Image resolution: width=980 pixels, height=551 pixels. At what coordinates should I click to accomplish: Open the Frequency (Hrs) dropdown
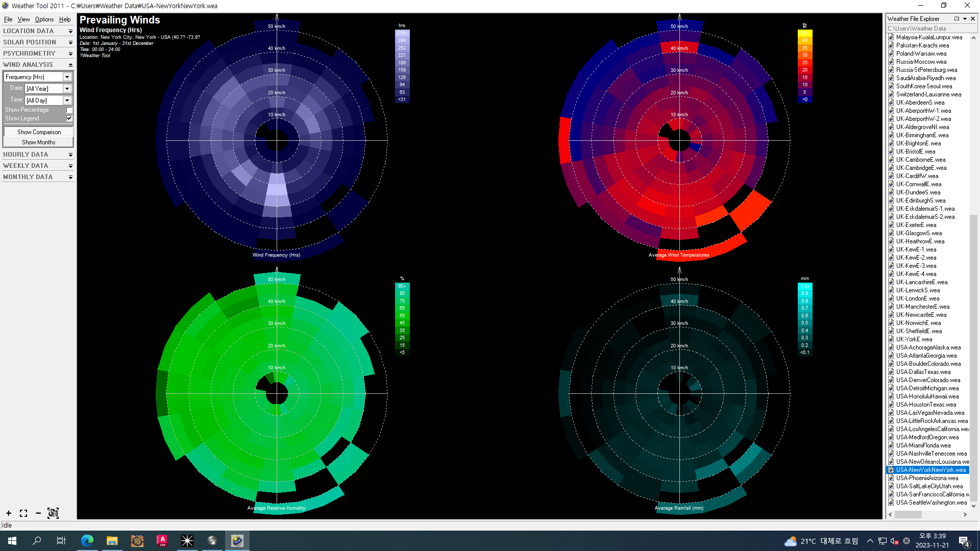coord(67,77)
